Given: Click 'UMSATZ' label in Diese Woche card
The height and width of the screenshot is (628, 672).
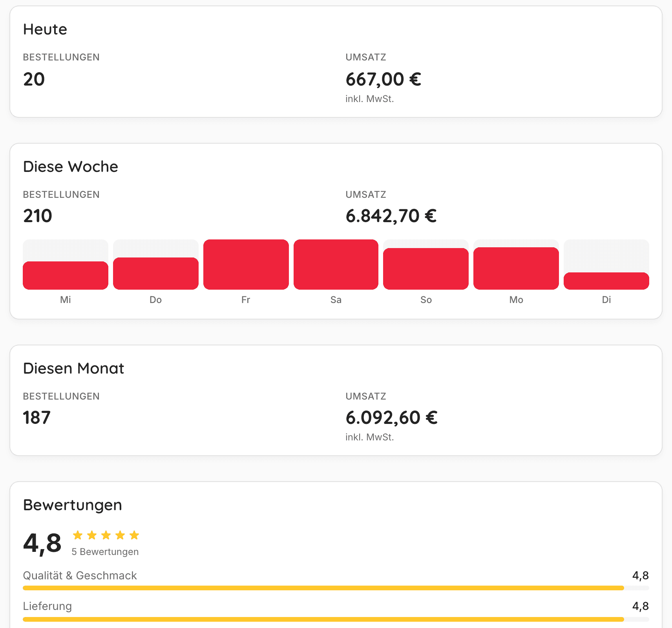Looking at the screenshot, I should coord(366,195).
